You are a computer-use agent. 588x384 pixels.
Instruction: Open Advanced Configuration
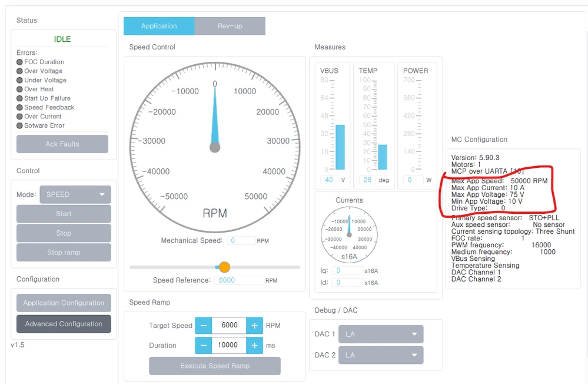(64, 323)
